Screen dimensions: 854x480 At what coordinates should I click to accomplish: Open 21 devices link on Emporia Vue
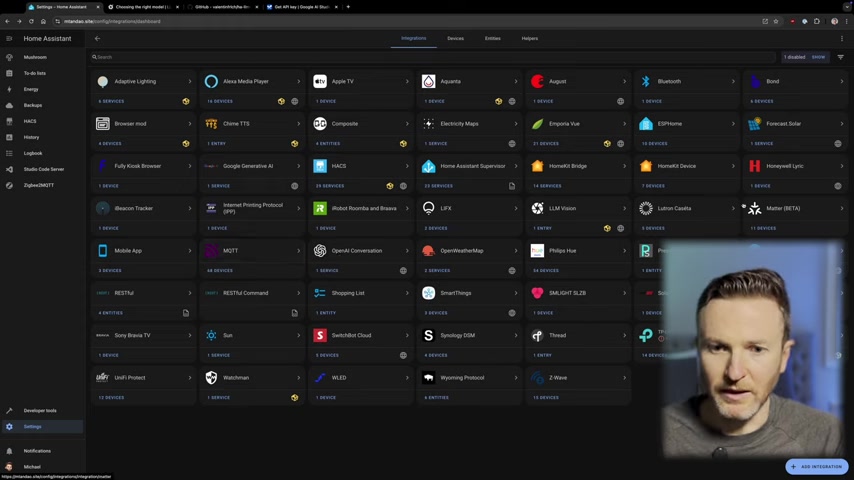pos(546,144)
